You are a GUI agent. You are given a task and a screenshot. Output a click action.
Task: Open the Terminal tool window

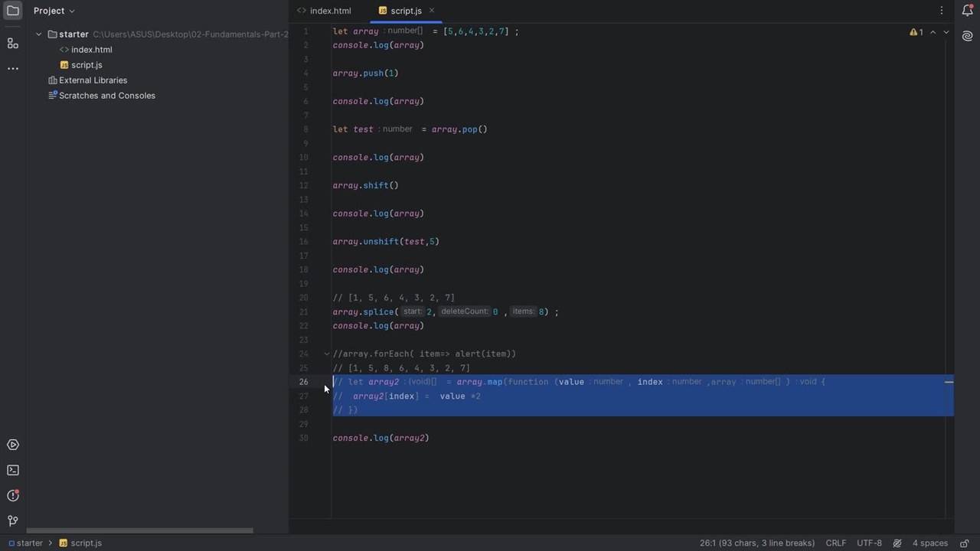[13, 470]
